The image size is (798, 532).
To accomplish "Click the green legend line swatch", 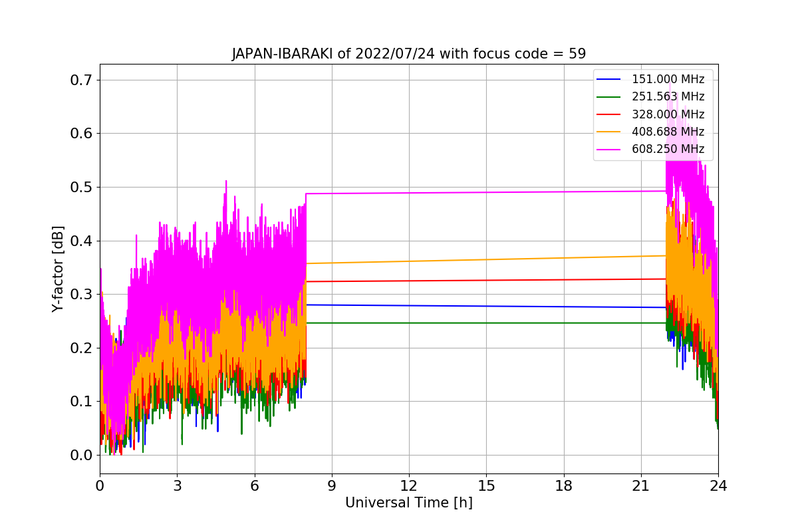I will click(609, 96).
